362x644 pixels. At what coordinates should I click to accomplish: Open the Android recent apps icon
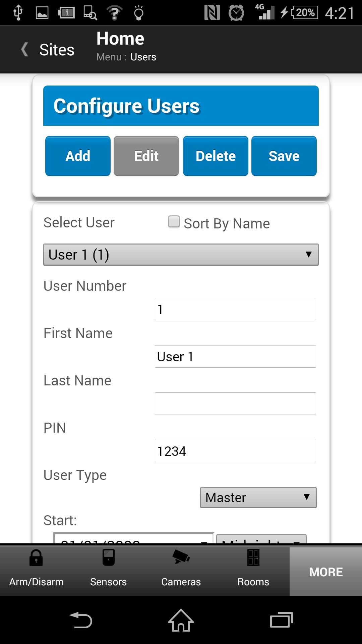281,620
